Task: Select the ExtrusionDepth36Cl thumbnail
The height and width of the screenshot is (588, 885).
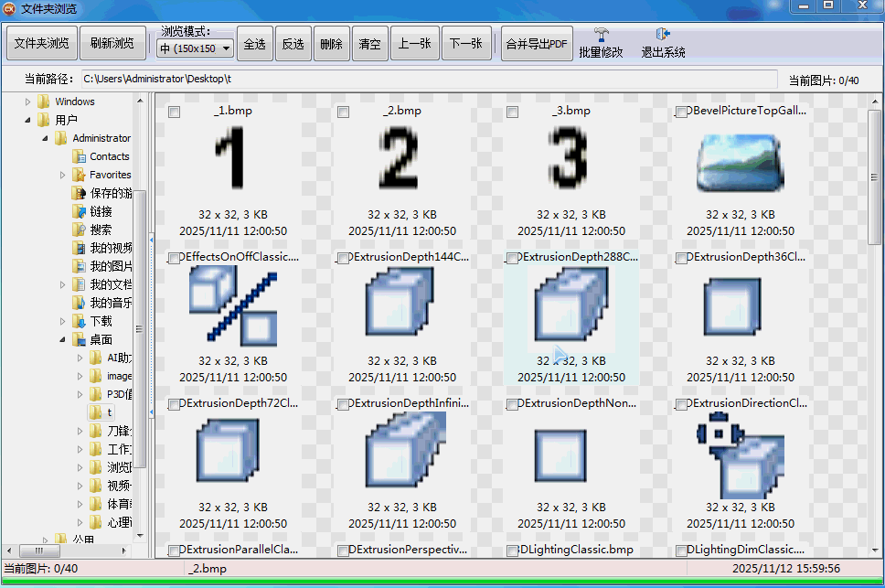Action: pyautogui.click(x=732, y=306)
